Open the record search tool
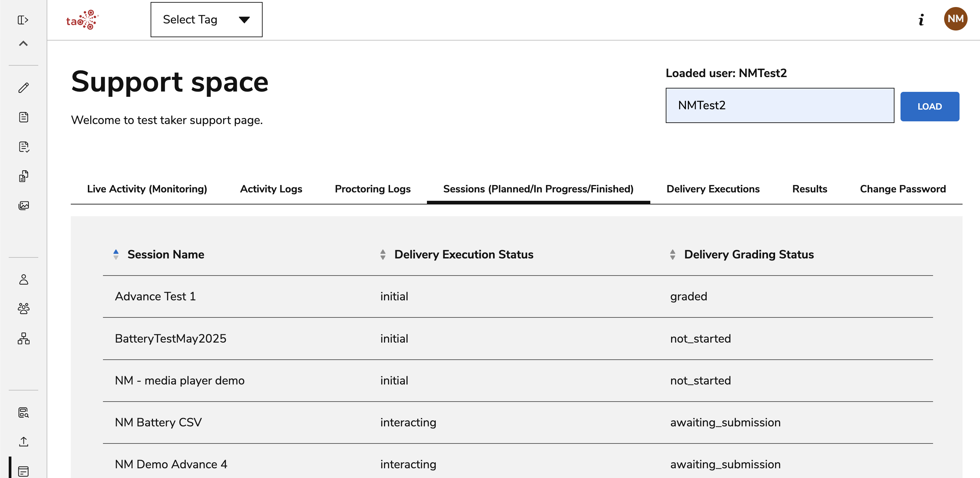The image size is (980, 478). coord(23,412)
